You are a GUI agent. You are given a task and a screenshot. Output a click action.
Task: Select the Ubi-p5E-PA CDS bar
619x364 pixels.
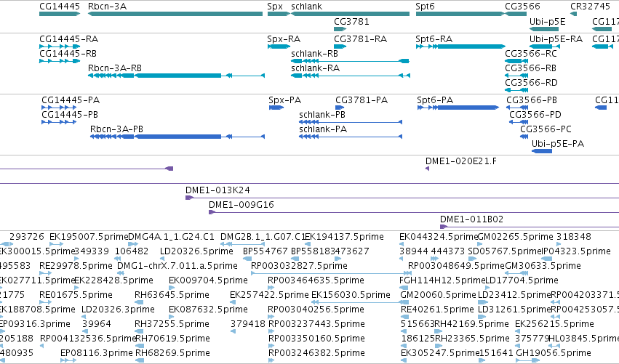(x=542, y=151)
